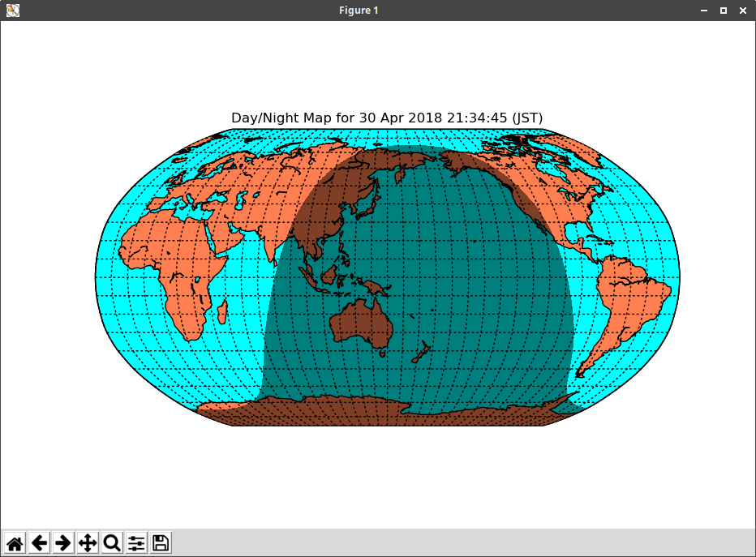
Task: Reset the plot to original view with Home
Action: pyautogui.click(x=15, y=543)
